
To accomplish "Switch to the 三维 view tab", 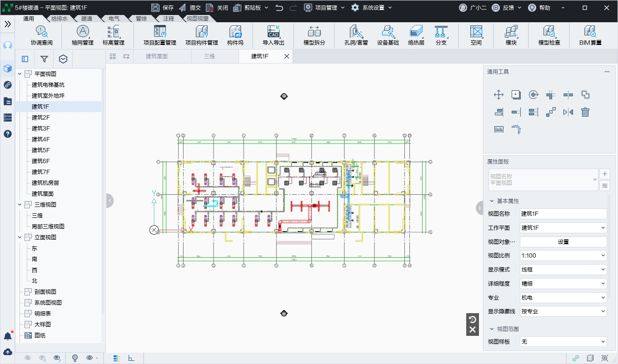I will pyautogui.click(x=209, y=56).
